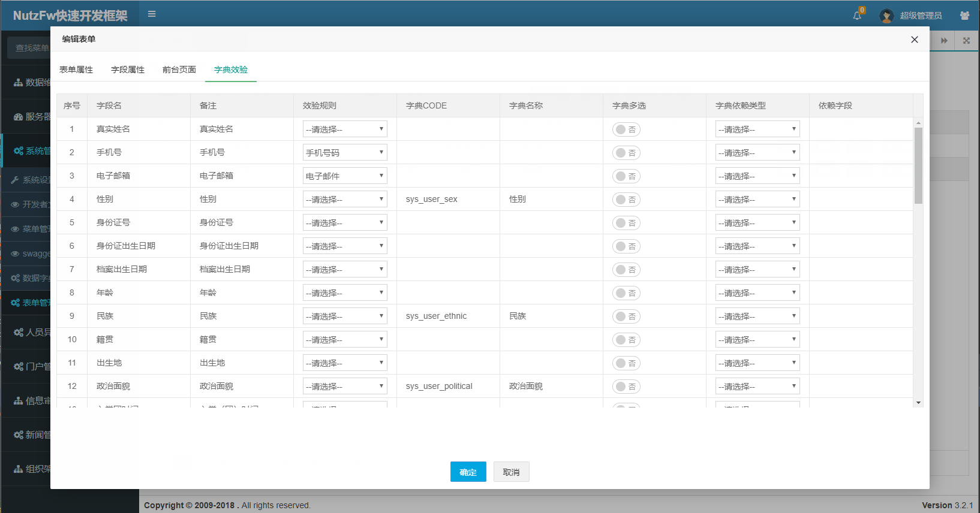Click the super administrator avatar

coord(886,16)
